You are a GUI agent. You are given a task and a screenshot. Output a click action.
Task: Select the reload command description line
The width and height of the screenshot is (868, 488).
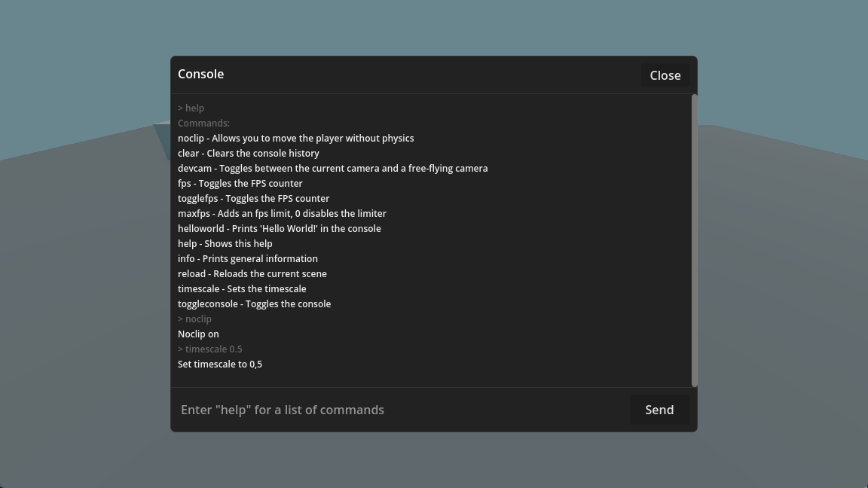[252, 274]
